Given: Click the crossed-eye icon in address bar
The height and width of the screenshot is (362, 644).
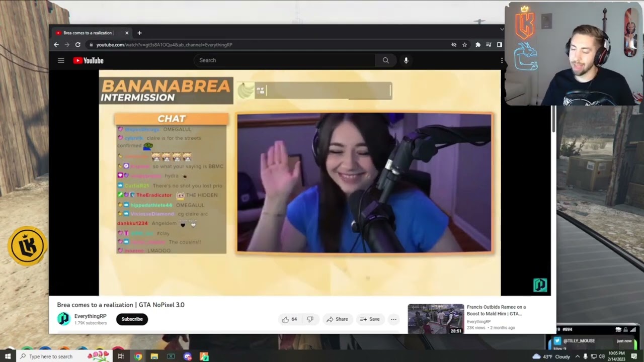Looking at the screenshot, I should click(454, 45).
